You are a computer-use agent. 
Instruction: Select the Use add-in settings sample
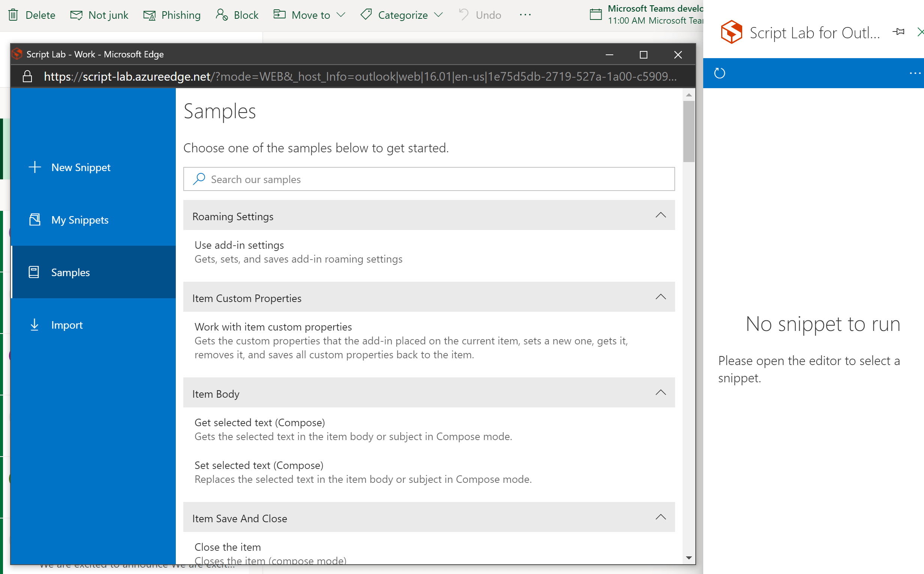[x=240, y=245]
